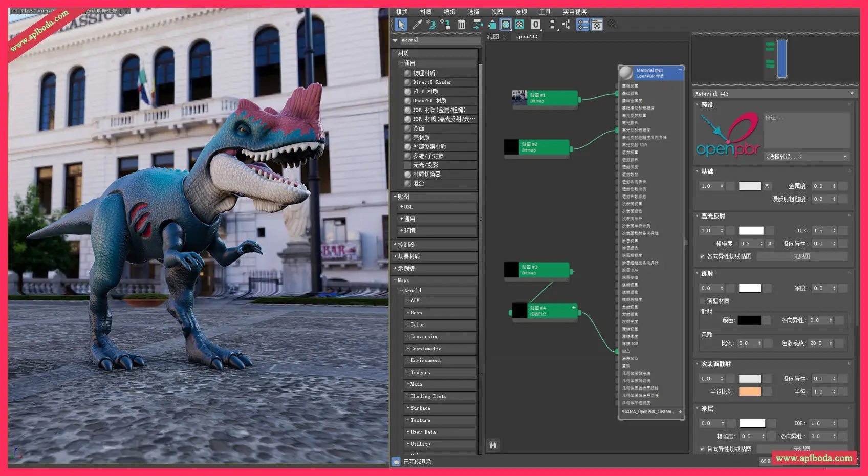
Task: Toggle 各向异性切线贴图 checkbox under 涂层
Action: [x=702, y=449]
